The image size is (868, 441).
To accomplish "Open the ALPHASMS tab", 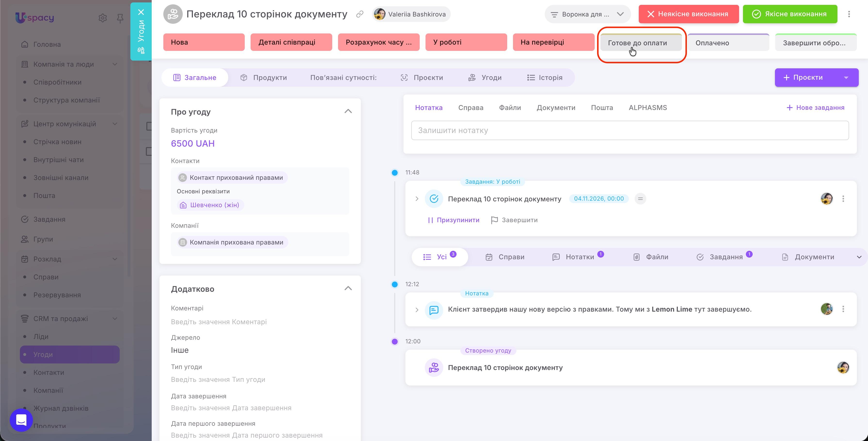I will (x=648, y=108).
